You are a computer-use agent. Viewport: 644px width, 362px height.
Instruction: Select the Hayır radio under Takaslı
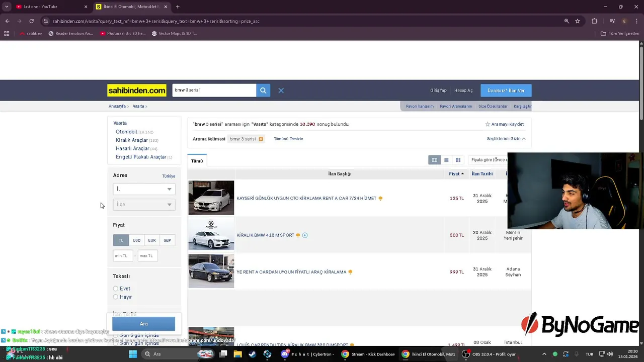pyautogui.click(x=116, y=297)
